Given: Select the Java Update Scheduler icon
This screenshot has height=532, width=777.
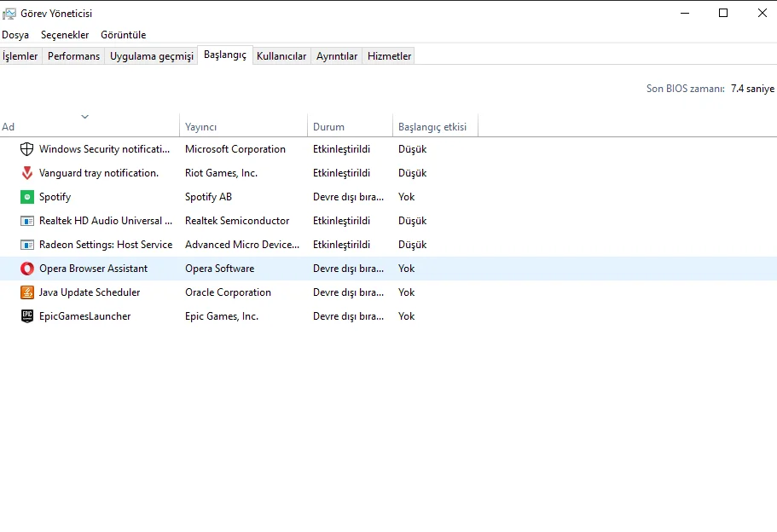Looking at the screenshot, I should (26, 292).
